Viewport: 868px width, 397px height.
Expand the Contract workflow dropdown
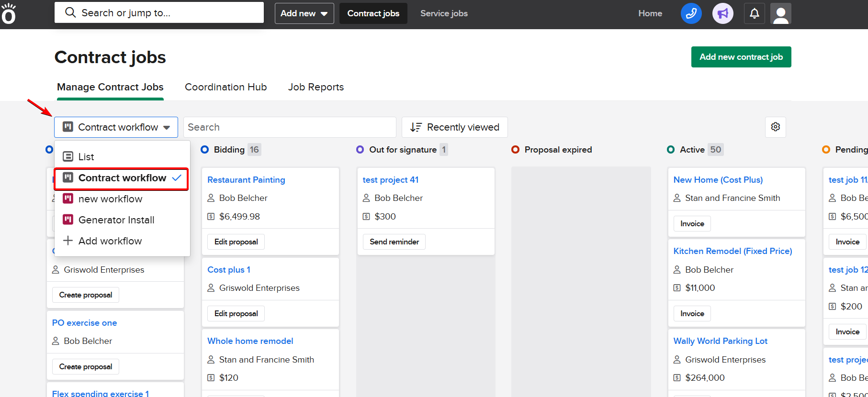[116, 127]
